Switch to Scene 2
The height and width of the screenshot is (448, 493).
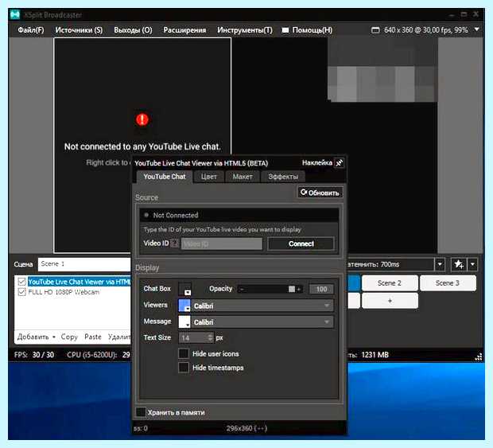click(390, 282)
